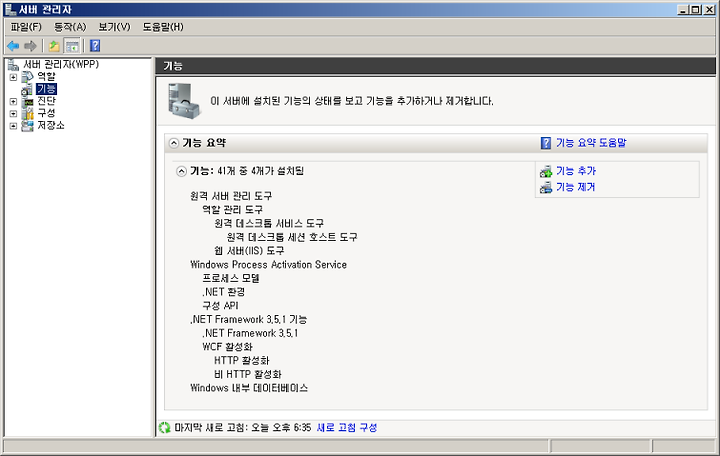Toggle the show/hide console tree icon

coord(72,46)
